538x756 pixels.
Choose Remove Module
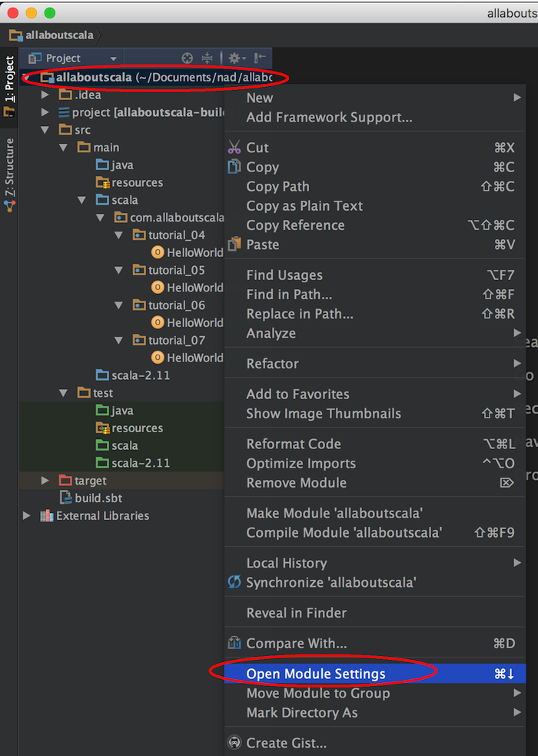pos(375,482)
